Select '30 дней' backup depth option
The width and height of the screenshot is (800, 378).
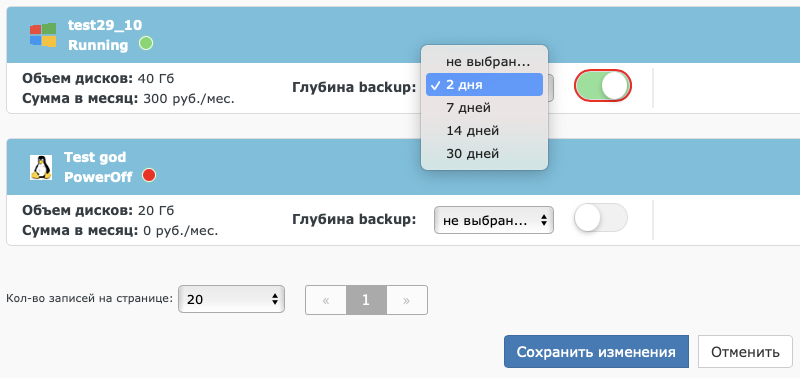click(x=484, y=153)
